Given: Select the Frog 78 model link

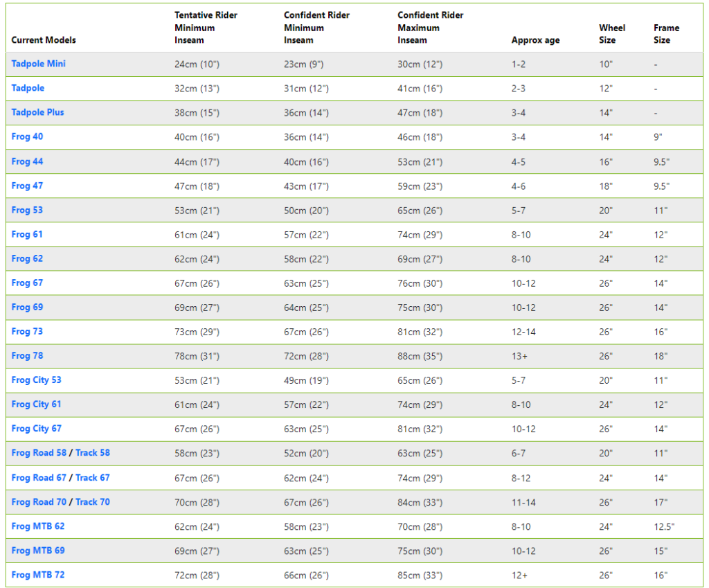Looking at the screenshot, I should tap(27, 355).
